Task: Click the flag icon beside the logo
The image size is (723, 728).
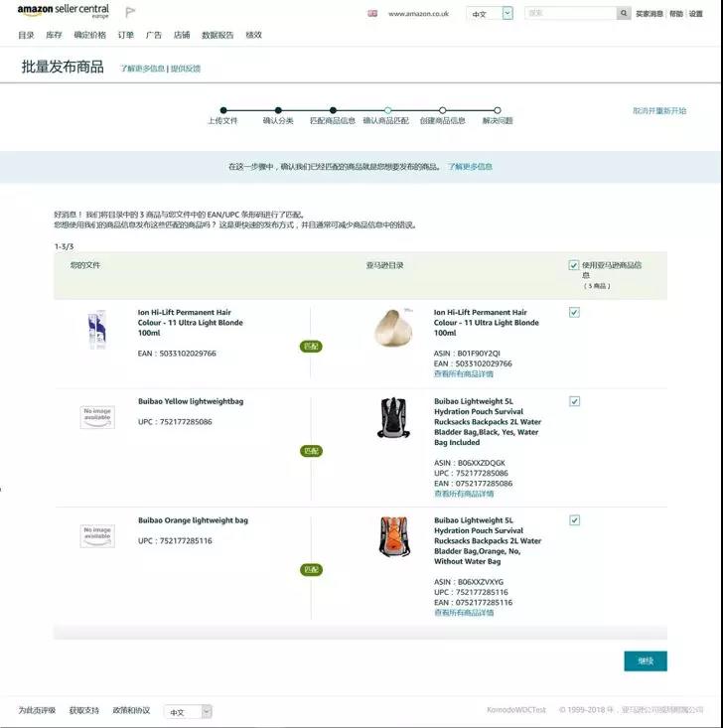Action: pos(130,12)
